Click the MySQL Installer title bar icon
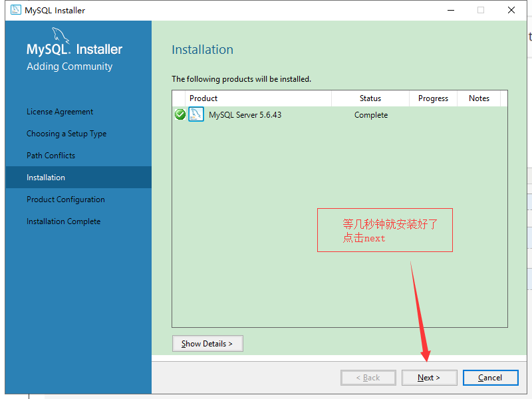This screenshot has width=532, height=399. click(x=15, y=10)
